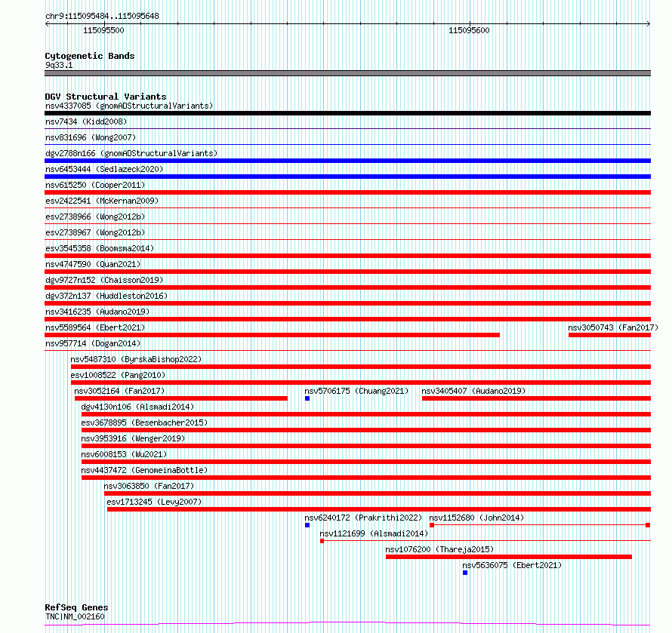Click nsv1121699 (Alsmadi2014) label
Screen dimensions: 672x633
tap(374, 533)
